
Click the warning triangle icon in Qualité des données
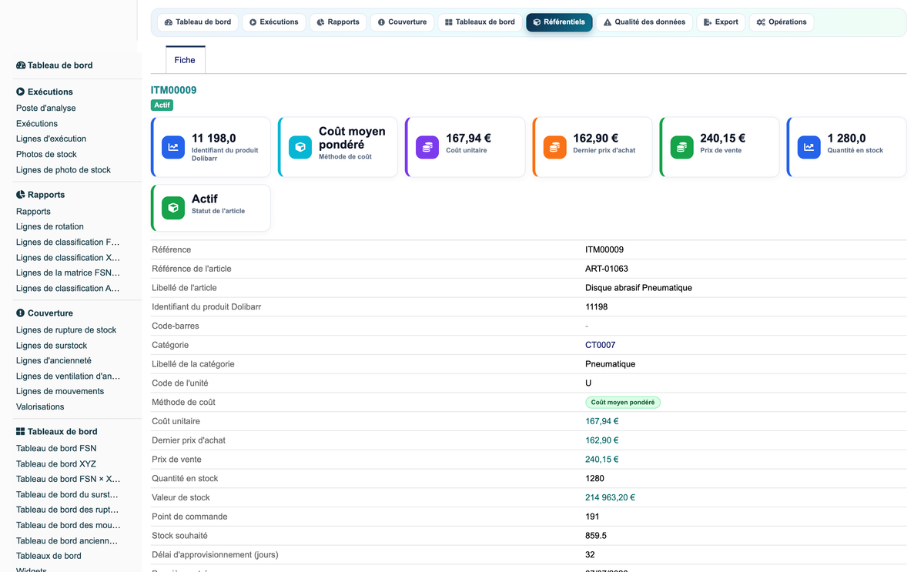(x=608, y=22)
